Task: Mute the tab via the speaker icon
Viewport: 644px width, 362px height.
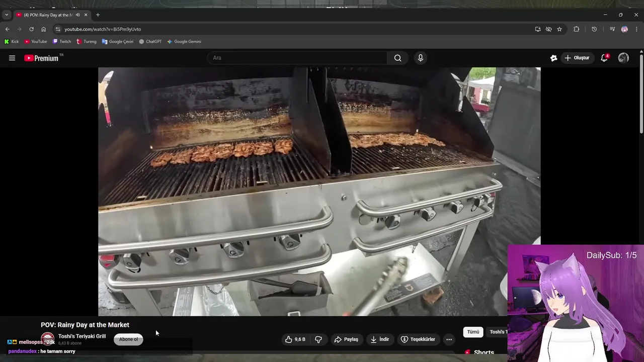Action: click(x=77, y=15)
